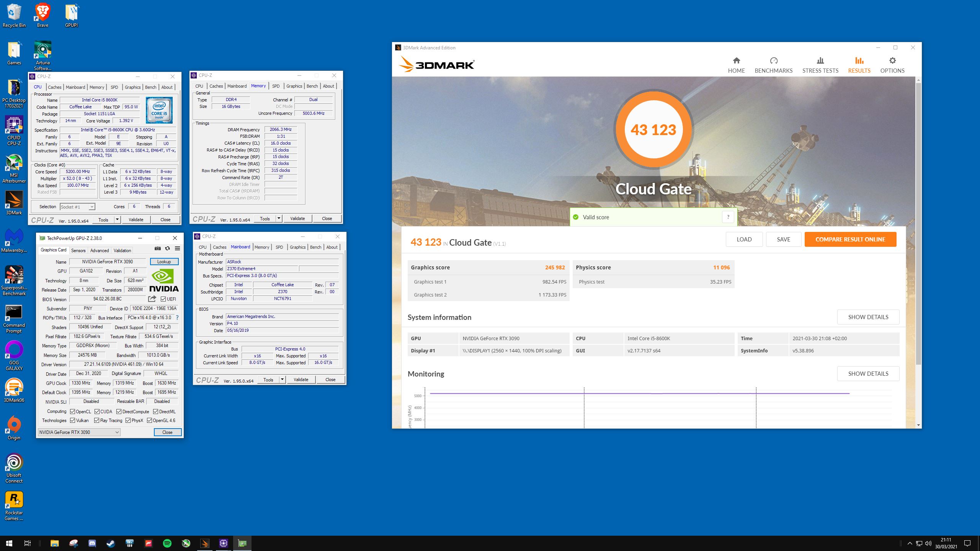Click the taskbar clock showing 21:11
This screenshot has width=980, height=551.
tap(946, 543)
